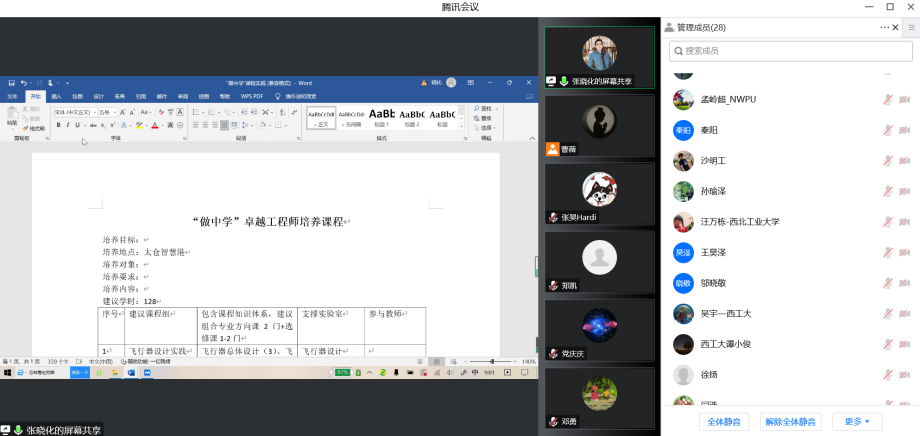Toggle microphone for 沙明工
920x436 pixels.
(887, 161)
